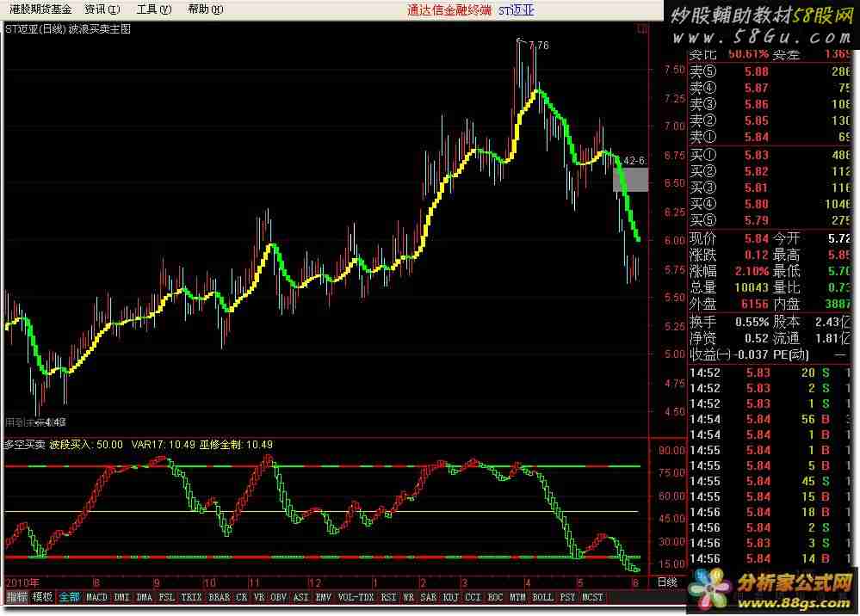
Task: Click the 巫修全制: 10.49 indicator value
Action: pyautogui.click(x=236, y=445)
